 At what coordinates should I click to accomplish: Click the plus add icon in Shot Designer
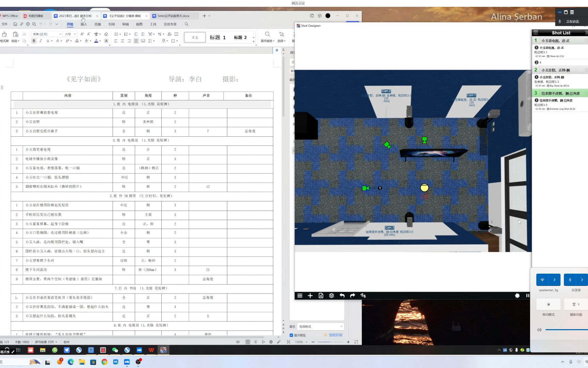pos(310,296)
